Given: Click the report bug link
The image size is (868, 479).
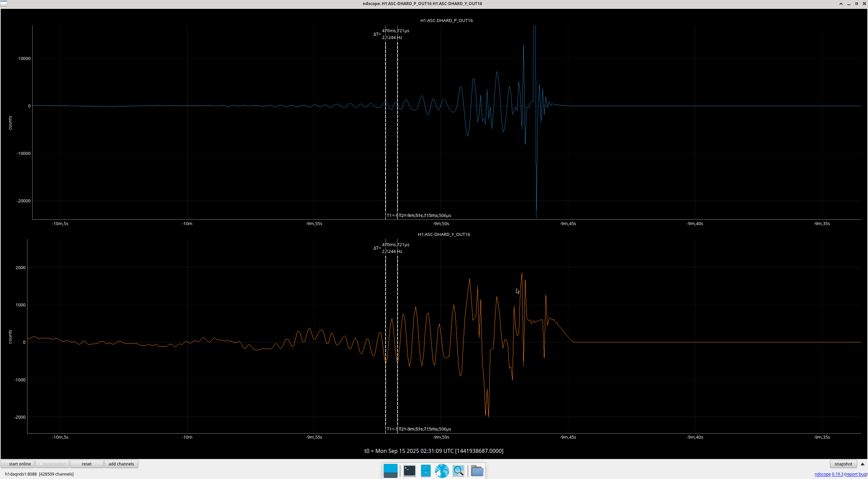Looking at the screenshot, I should click(x=855, y=474).
